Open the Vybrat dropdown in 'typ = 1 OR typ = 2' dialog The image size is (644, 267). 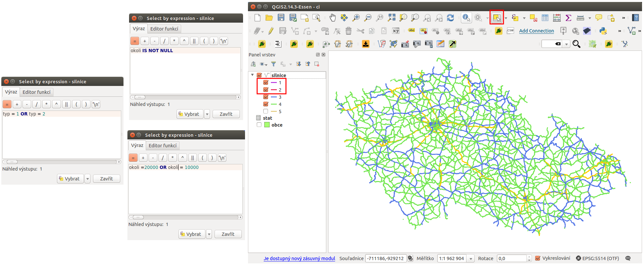(87, 179)
